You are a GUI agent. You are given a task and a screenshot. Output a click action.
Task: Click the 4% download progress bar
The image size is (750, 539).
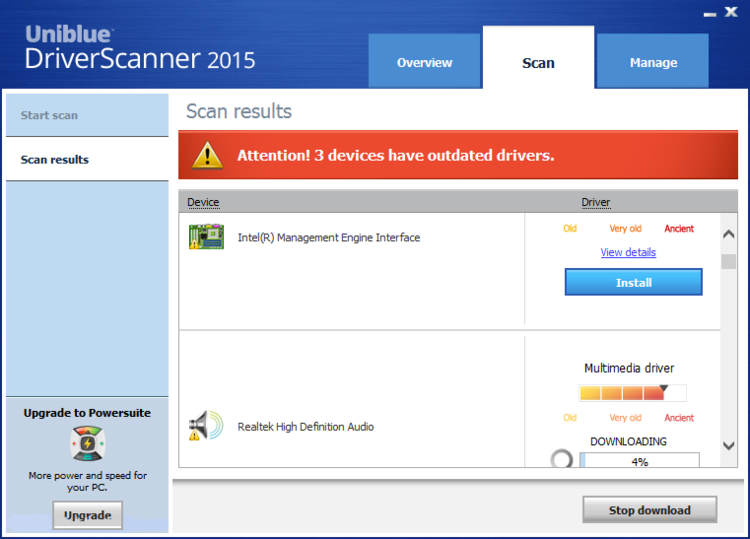640,460
